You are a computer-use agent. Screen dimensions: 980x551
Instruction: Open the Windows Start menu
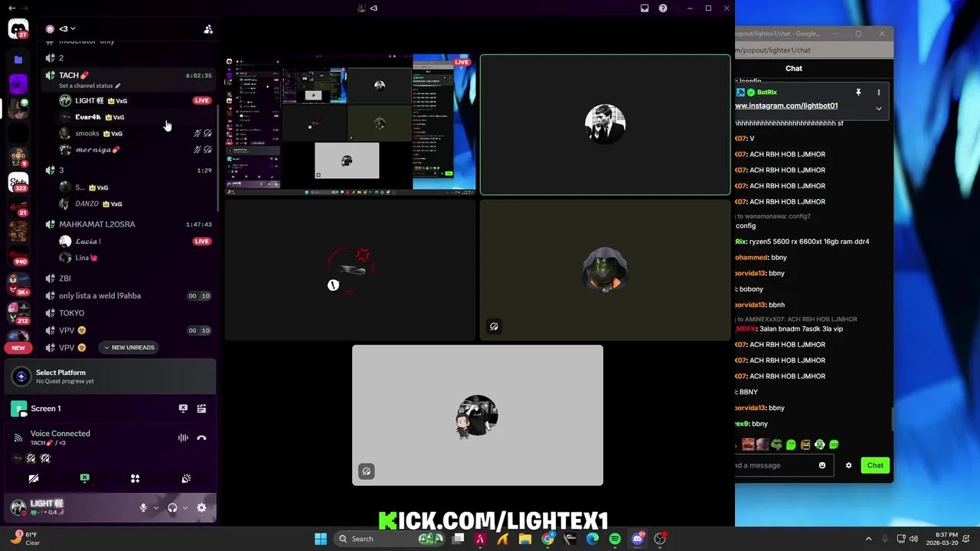[321, 539]
